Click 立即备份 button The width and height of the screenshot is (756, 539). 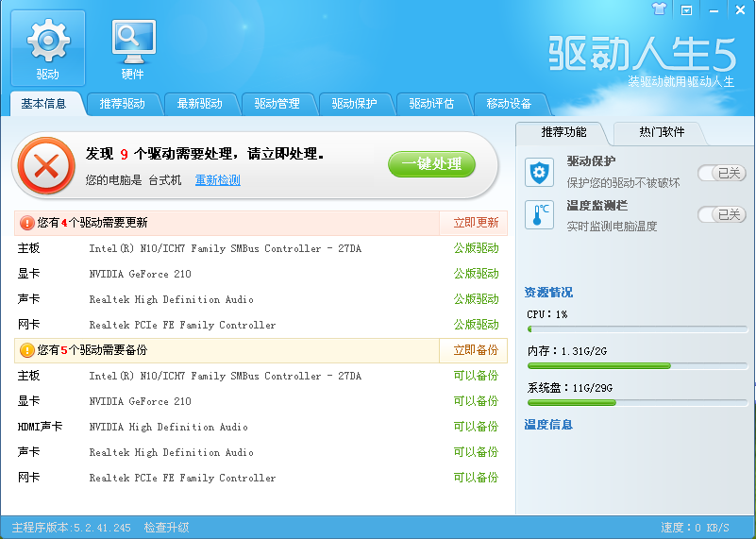[476, 350]
